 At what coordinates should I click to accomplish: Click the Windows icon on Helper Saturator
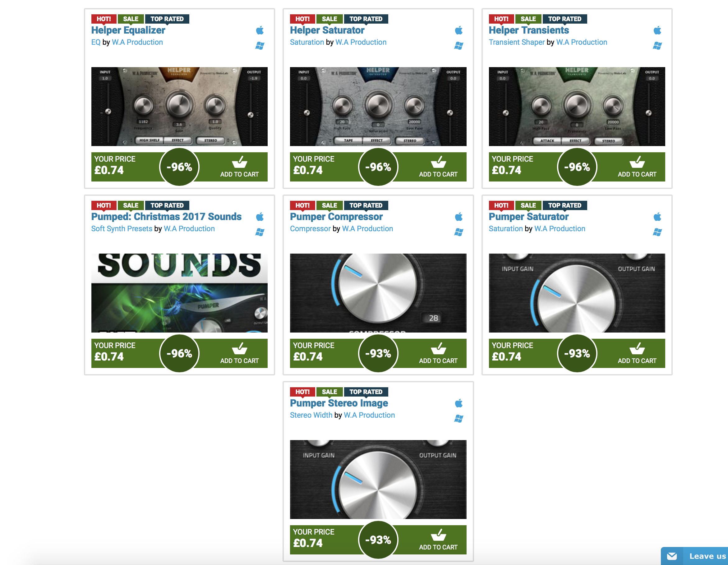[x=459, y=46]
